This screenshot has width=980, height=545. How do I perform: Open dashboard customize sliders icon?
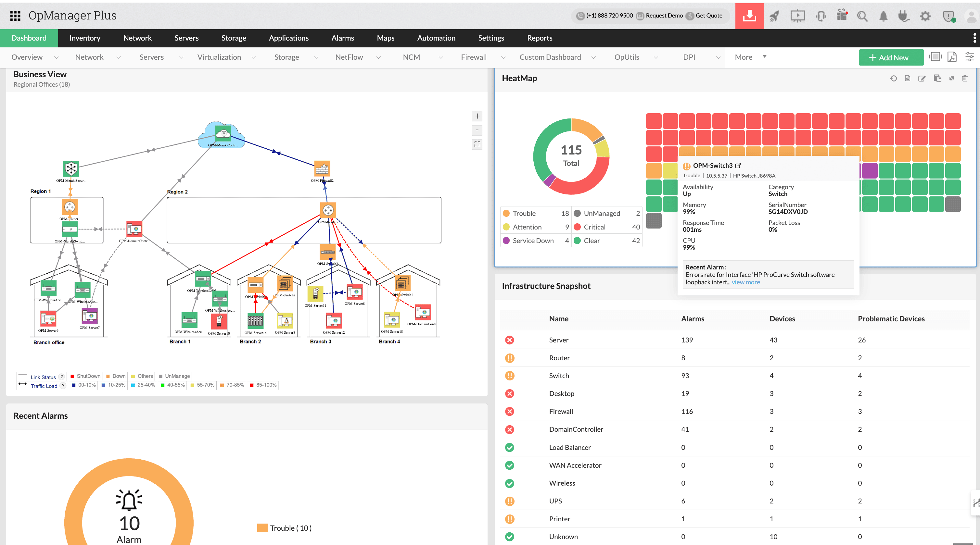click(970, 57)
